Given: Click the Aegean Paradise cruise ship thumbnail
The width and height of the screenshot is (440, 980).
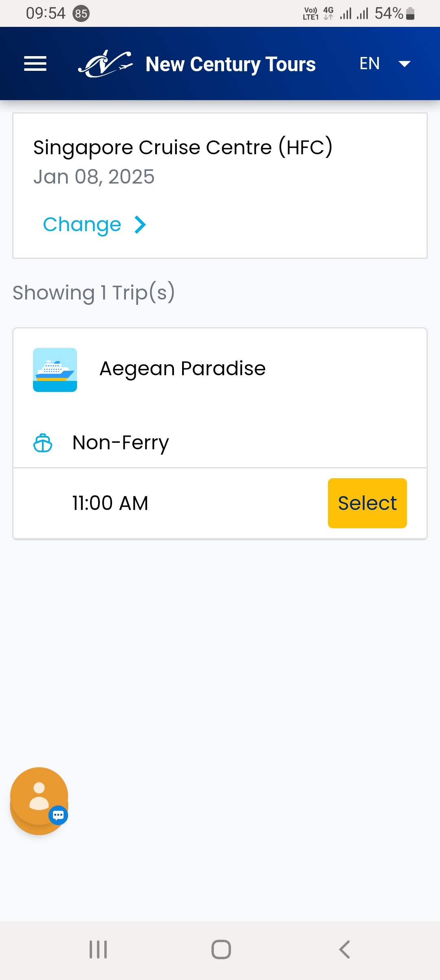Looking at the screenshot, I should pos(55,370).
